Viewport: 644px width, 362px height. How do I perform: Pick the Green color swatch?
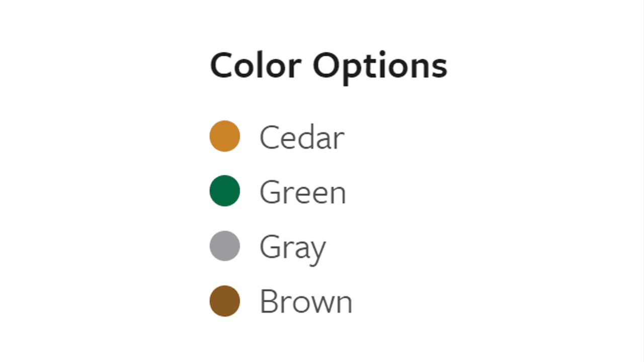coord(224,191)
